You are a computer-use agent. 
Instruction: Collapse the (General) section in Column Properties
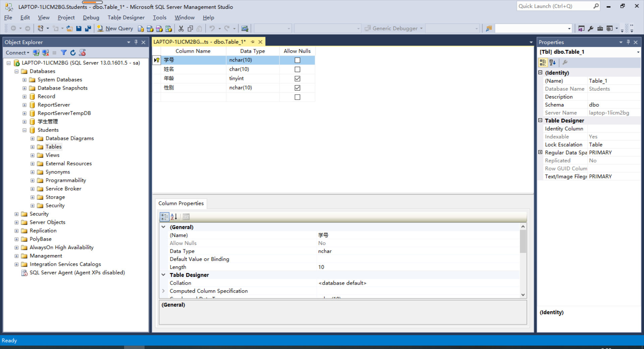(164, 227)
